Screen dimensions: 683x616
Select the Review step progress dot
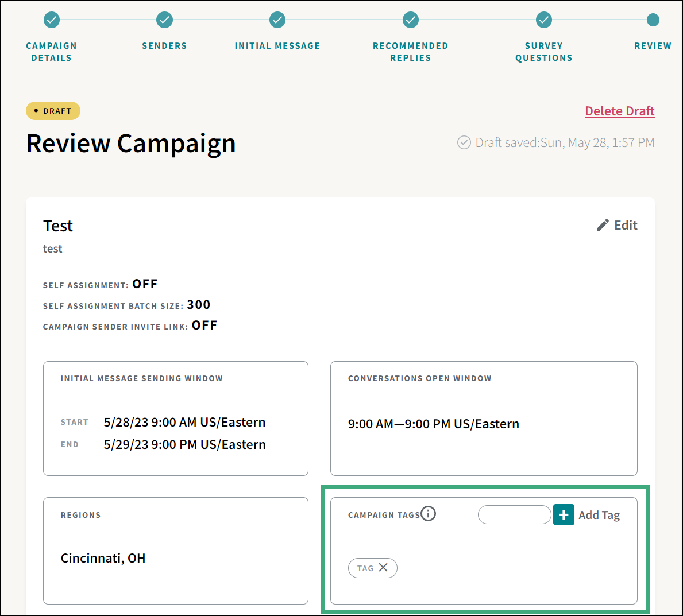[x=653, y=19]
